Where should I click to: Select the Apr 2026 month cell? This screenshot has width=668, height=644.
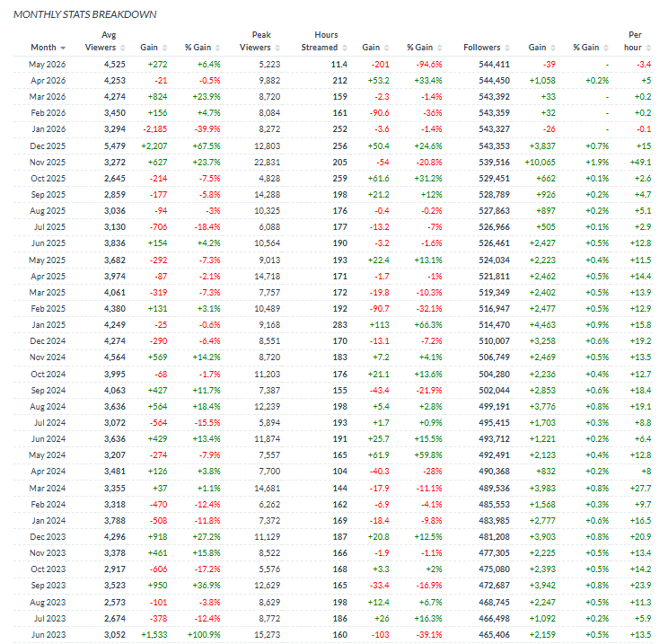click(x=48, y=81)
